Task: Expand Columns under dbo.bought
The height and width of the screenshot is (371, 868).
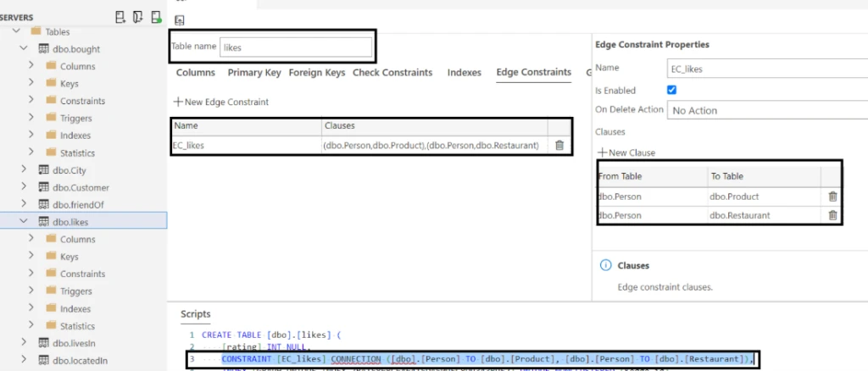Action: pyautogui.click(x=31, y=66)
